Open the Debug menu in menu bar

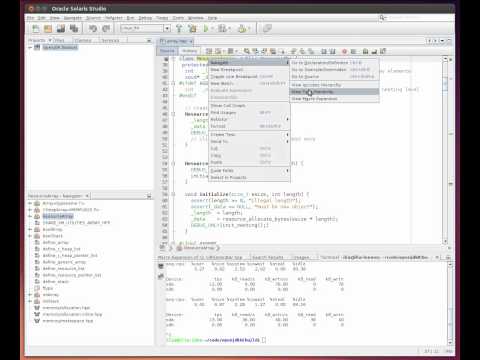pyautogui.click(x=145, y=18)
